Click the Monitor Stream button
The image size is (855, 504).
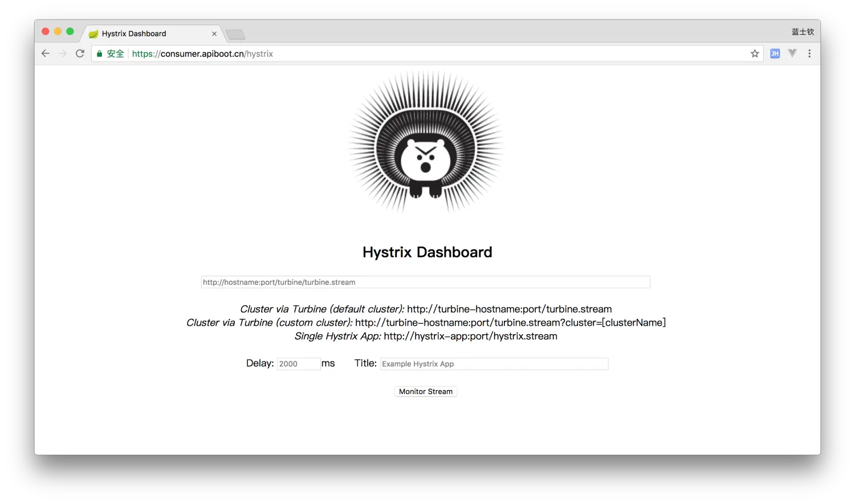click(426, 391)
